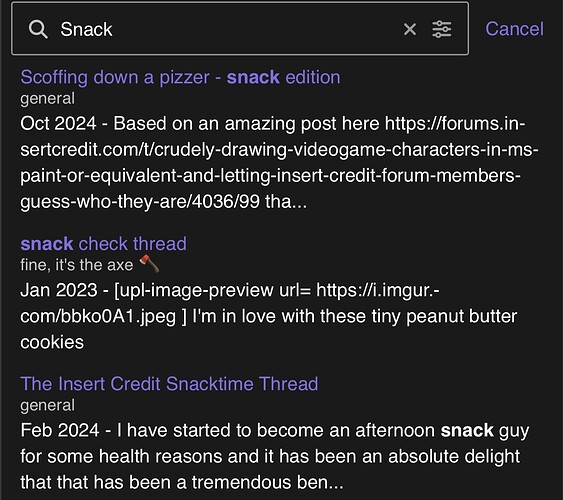Select 'fine, it's the axe' category label
Screen dimensions: 563x500
[76, 265]
